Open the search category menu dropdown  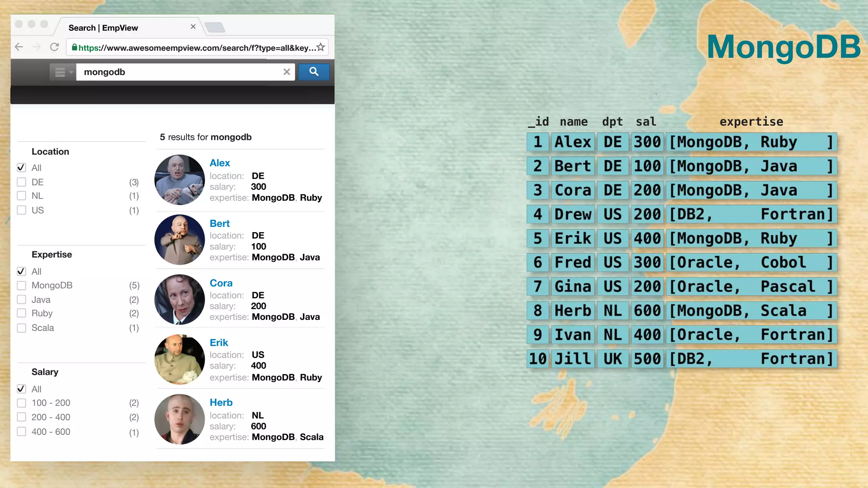click(x=63, y=72)
